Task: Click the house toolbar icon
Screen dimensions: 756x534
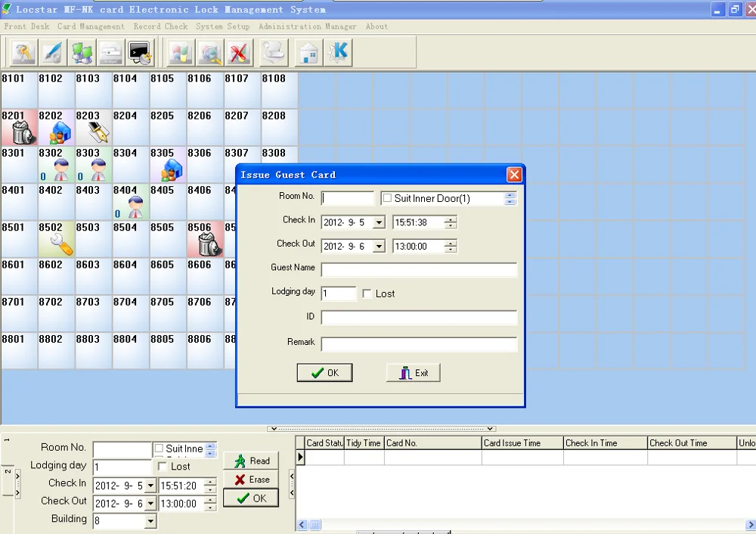Action: [308, 53]
